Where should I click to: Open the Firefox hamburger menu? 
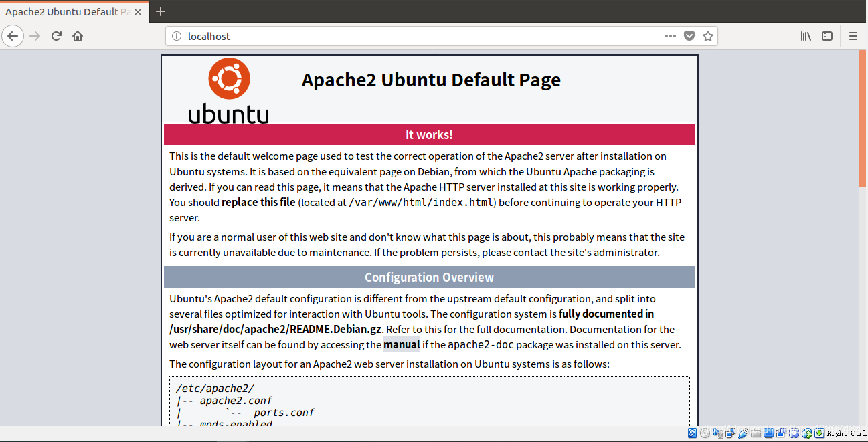pos(853,35)
